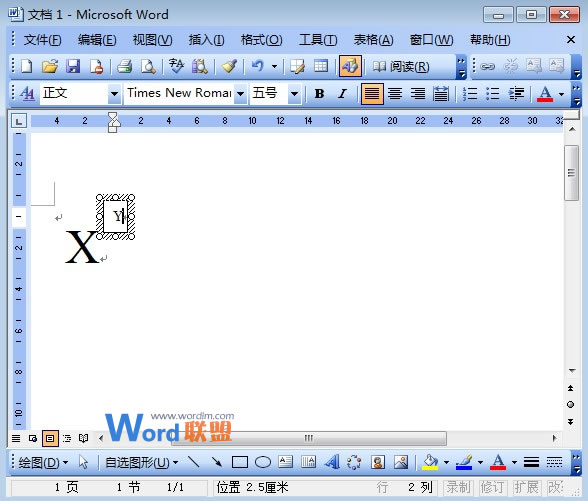
Task: Open the 文件(F) menu
Action: 42,39
